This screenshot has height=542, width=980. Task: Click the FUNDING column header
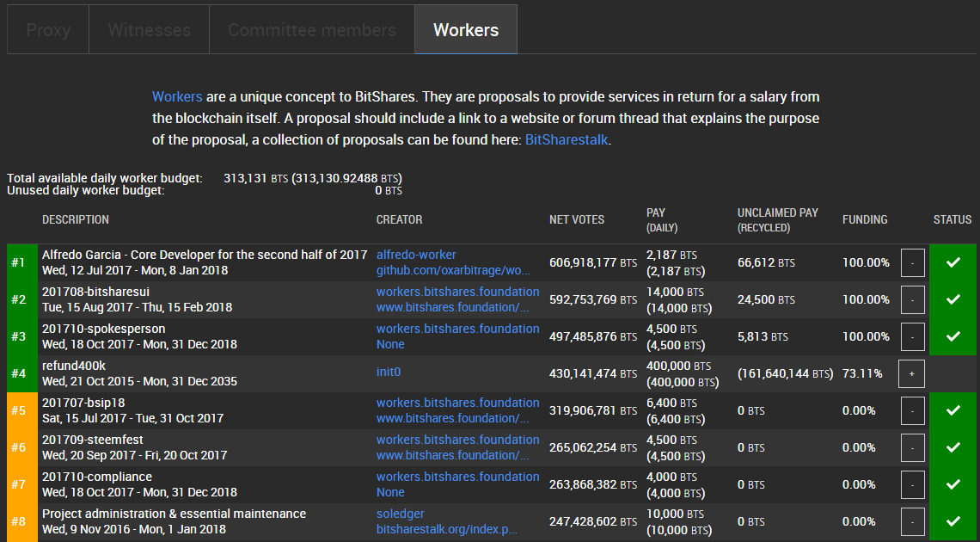point(865,219)
